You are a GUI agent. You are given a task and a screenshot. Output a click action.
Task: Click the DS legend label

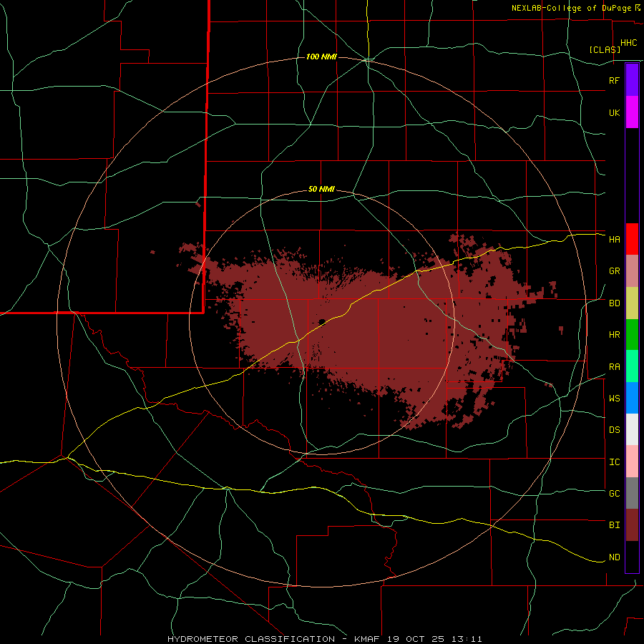[x=614, y=430]
